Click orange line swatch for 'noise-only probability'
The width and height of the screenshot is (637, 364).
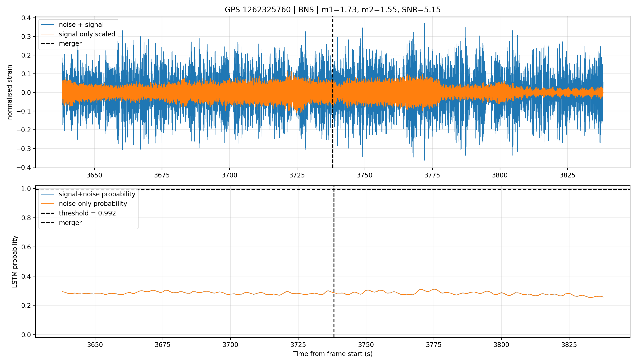48,204
